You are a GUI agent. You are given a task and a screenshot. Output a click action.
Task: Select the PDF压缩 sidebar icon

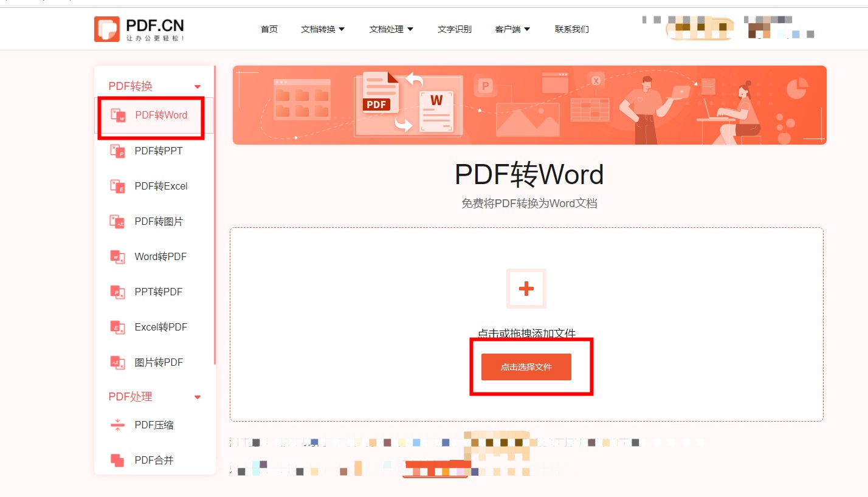point(117,425)
